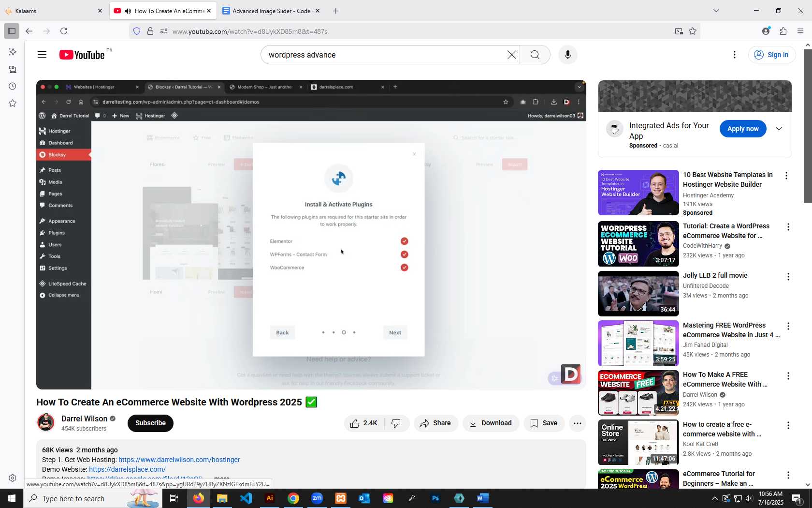This screenshot has height=508, width=812.
Task: Show hidden system tray icons chevron
Action: click(x=714, y=498)
